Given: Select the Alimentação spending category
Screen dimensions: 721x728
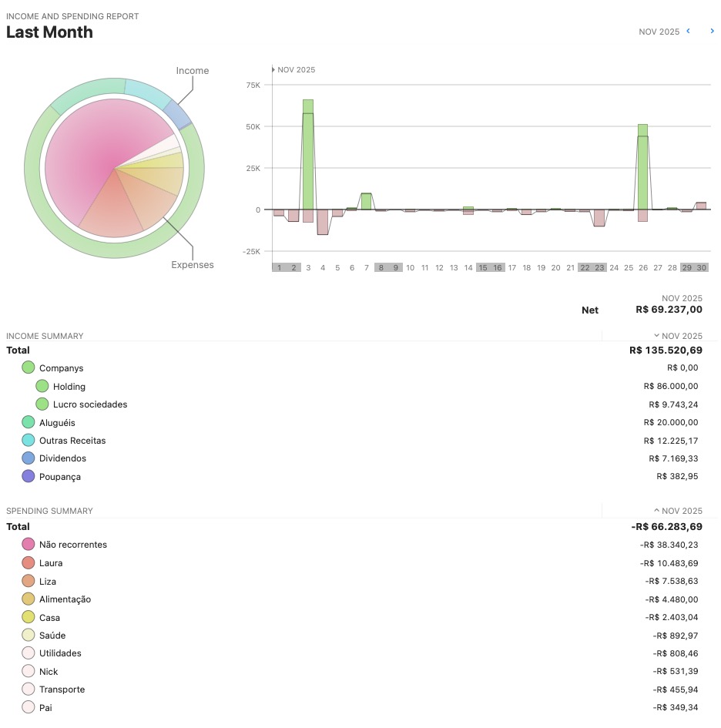Looking at the screenshot, I should click(x=65, y=599).
